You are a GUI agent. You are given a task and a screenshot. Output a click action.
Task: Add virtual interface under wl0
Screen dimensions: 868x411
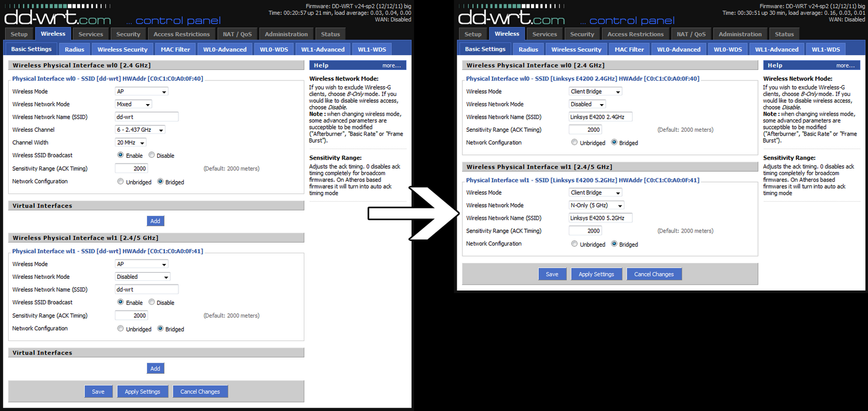(x=155, y=221)
